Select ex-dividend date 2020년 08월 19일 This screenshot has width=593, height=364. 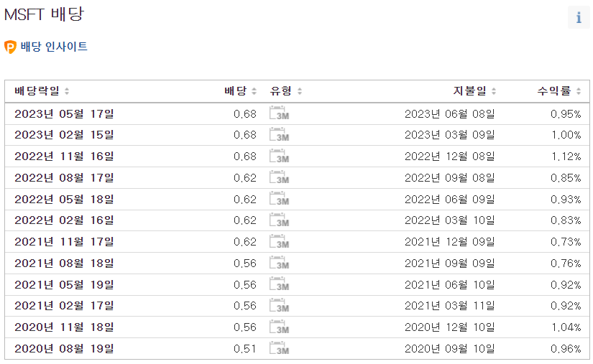[x=64, y=348]
